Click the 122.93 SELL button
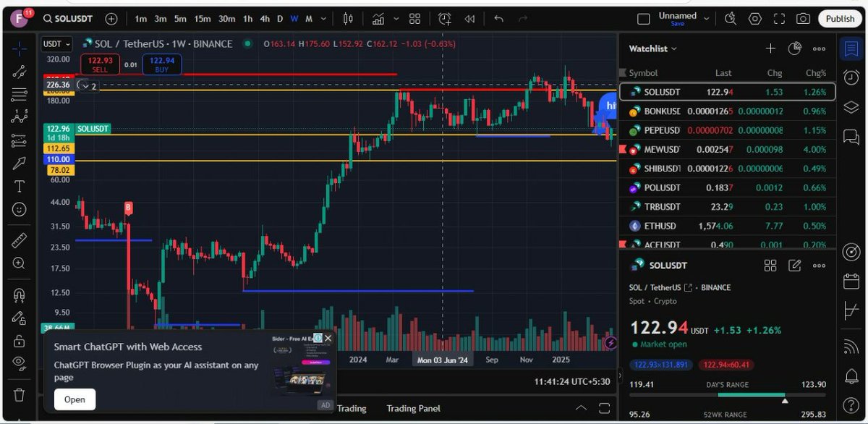Screen dimensions: 868x424 pyautogui.click(x=99, y=64)
